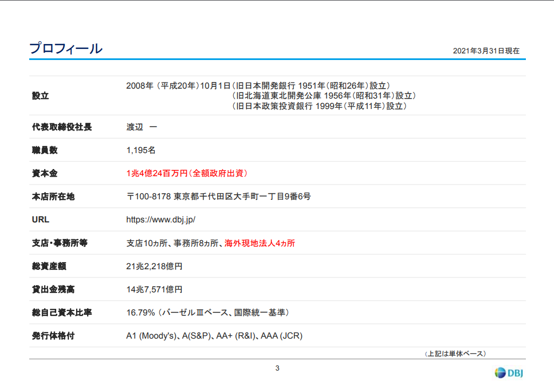Click the 設立 row label

pos(40,96)
